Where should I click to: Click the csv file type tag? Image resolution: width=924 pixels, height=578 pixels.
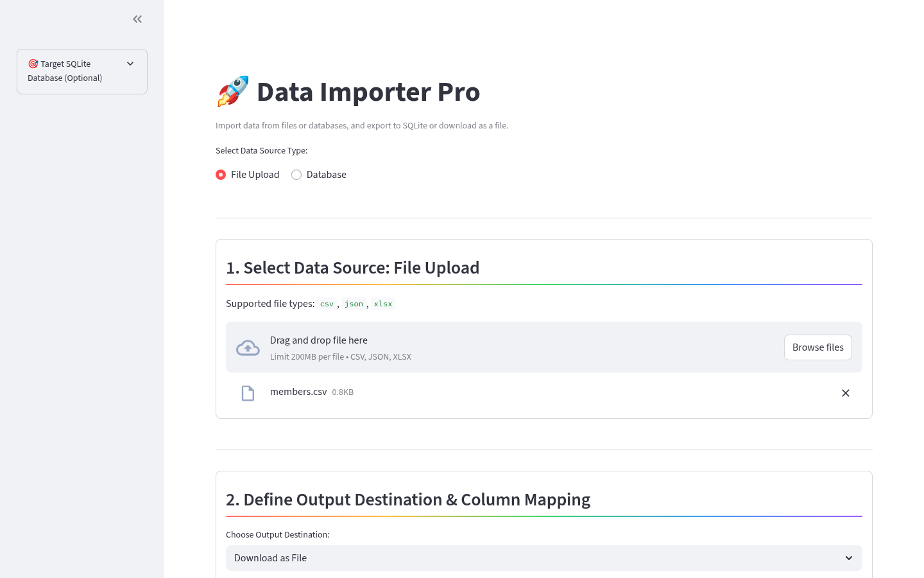tap(327, 304)
